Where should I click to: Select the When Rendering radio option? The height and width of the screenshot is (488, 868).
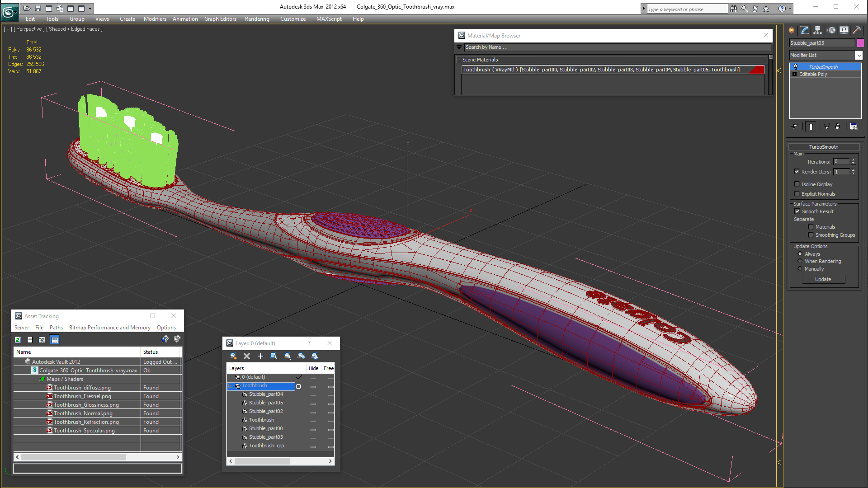tap(800, 261)
